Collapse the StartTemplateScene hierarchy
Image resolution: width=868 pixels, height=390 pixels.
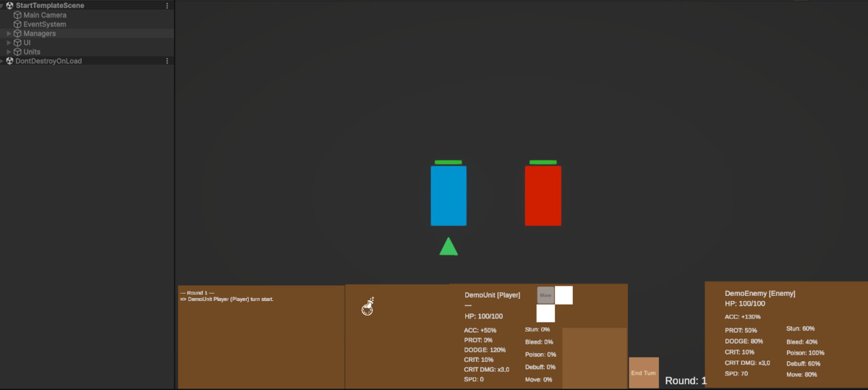(3, 6)
